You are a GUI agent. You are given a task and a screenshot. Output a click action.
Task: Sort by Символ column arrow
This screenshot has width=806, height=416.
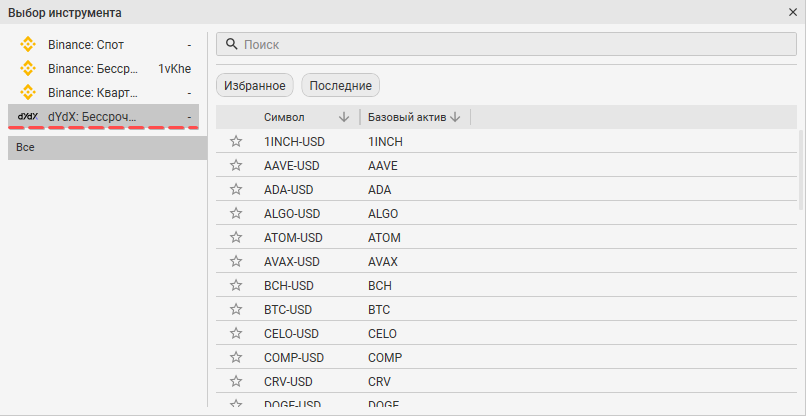pos(344,117)
